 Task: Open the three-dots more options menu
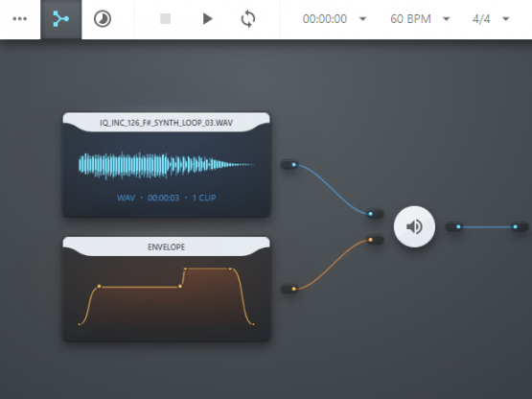pos(20,19)
